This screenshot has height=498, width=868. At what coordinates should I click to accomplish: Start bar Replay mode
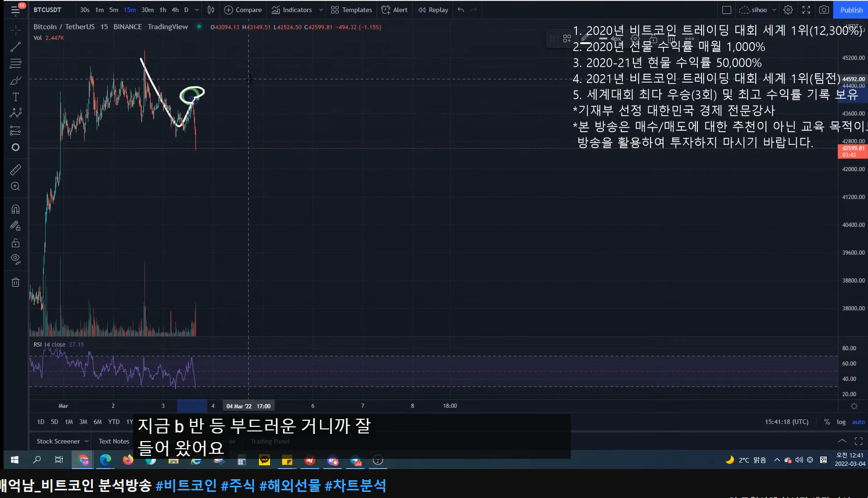(x=433, y=10)
